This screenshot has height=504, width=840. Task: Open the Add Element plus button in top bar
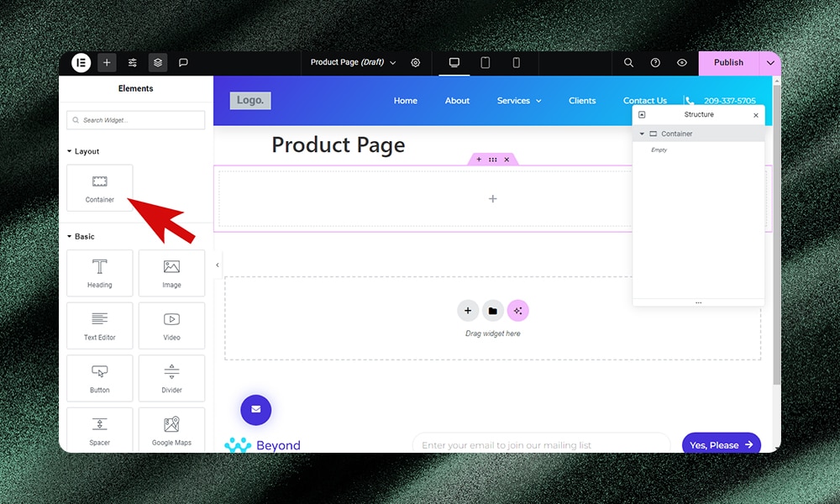[107, 63]
